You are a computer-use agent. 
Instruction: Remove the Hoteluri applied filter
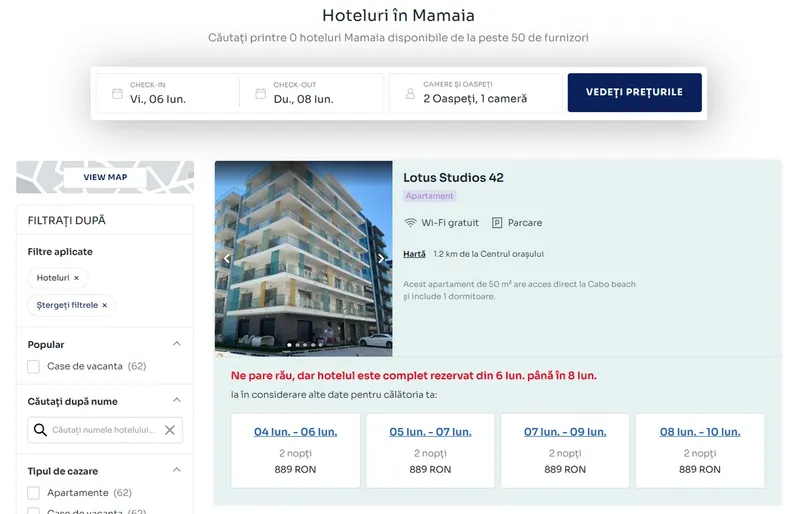(76, 277)
